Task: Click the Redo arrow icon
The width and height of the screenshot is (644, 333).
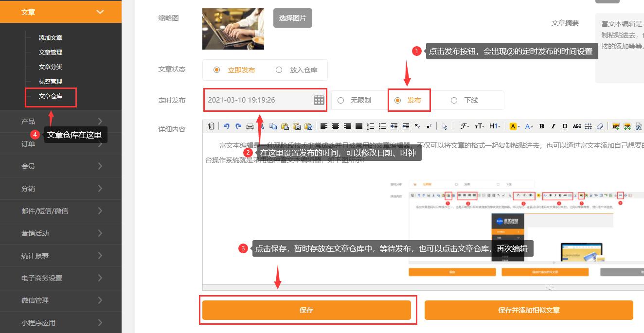Action: (x=238, y=126)
